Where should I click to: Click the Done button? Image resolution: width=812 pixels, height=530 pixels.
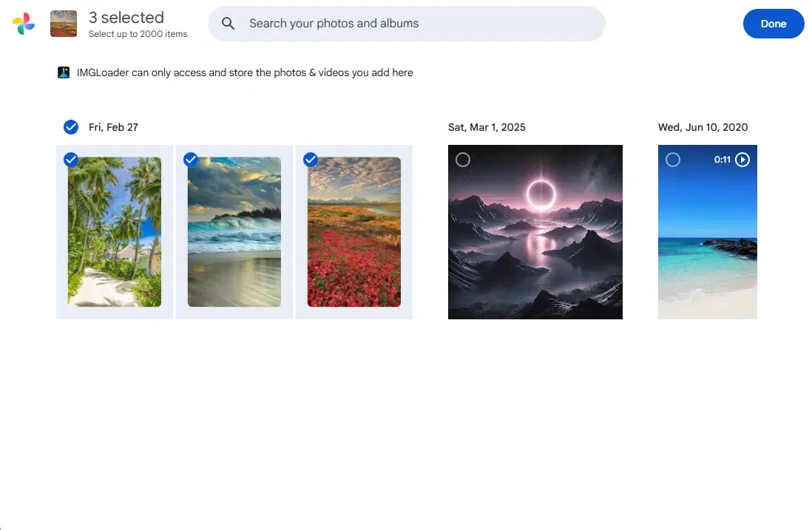(773, 23)
